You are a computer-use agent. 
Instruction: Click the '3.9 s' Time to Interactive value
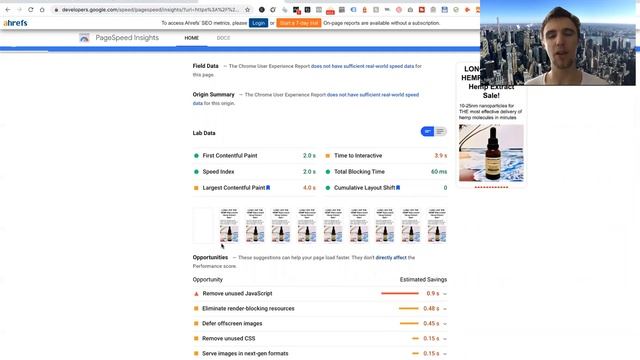point(440,156)
